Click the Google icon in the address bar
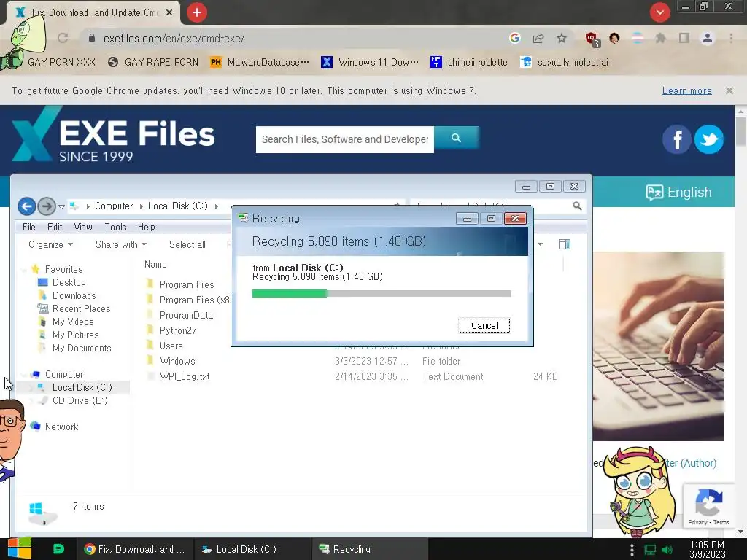This screenshot has height=560, width=747. 514,38
